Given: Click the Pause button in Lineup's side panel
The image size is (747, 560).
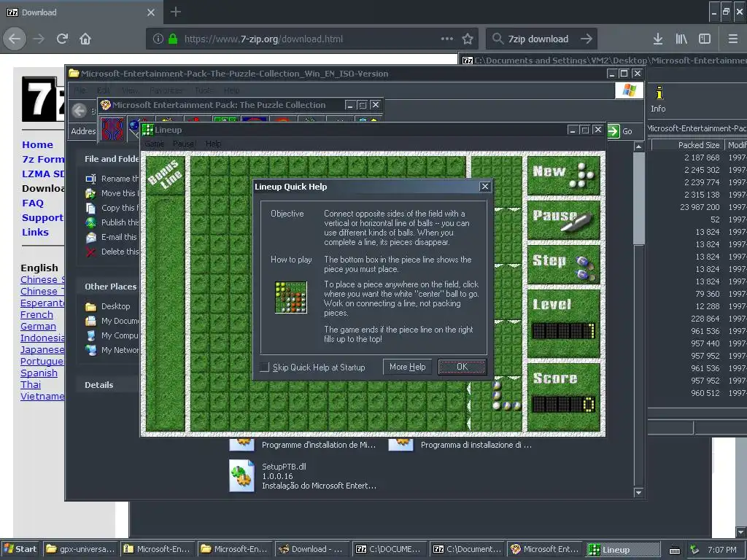Looking at the screenshot, I should (x=564, y=220).
